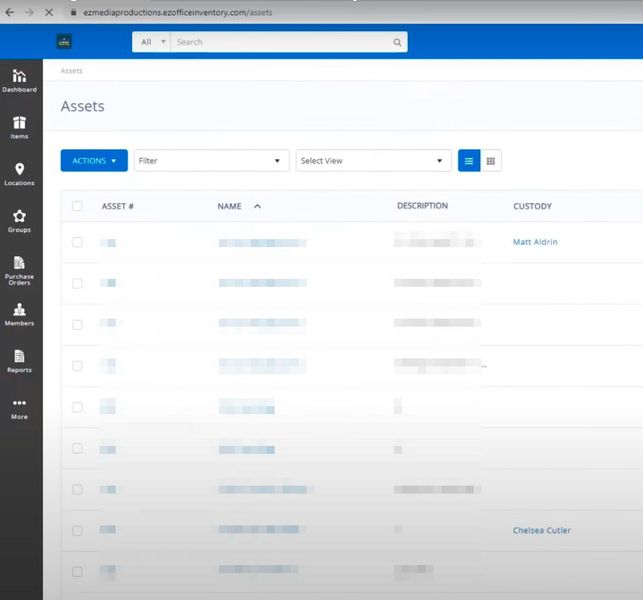Screen dimensions: 643x600
Task: Open the Items sidebar section
Action: tap(19, 128)
